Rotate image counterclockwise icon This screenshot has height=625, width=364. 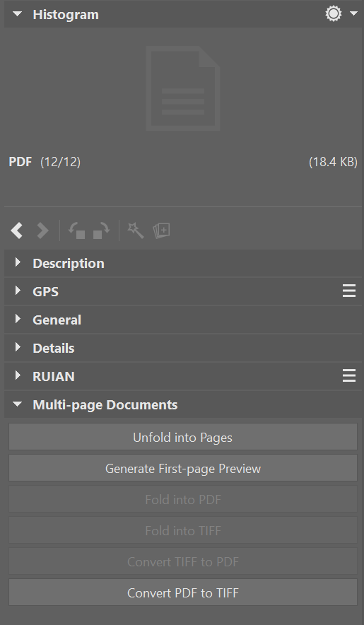[76, 230]
